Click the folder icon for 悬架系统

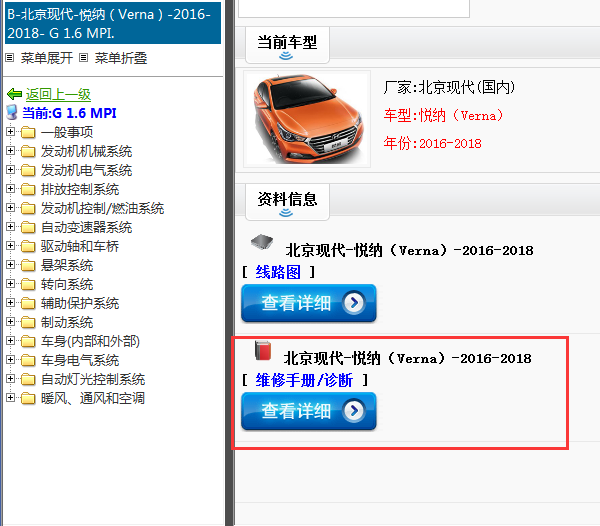28,265
